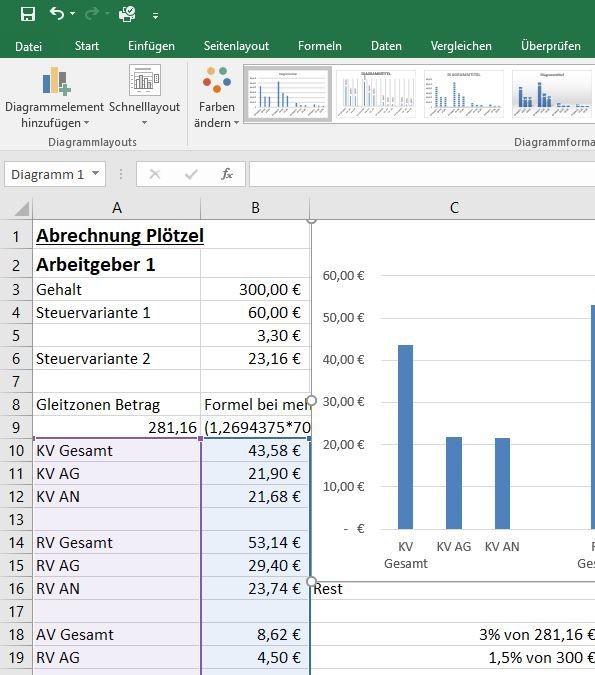Select the fourth dark-bar chart style thumbnail

[x=552, y=94]
